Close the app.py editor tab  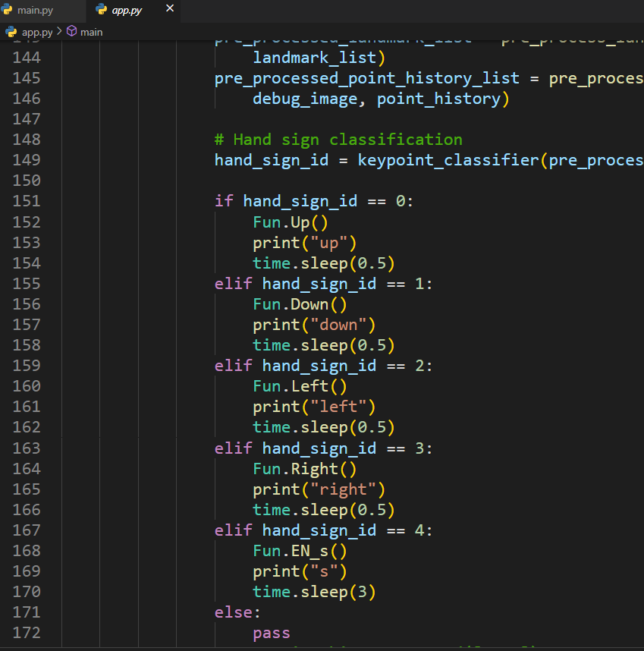[x=170, y=8]
